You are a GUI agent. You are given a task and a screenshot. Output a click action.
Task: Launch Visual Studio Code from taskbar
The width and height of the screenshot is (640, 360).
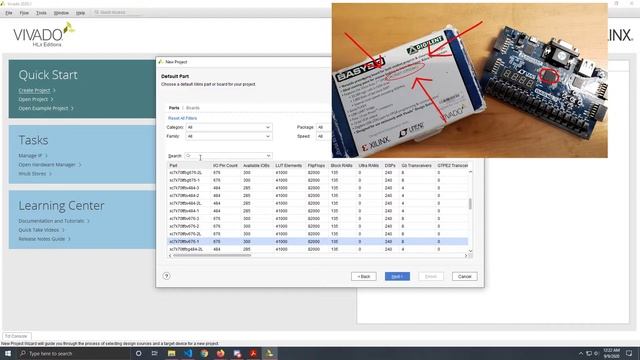click(x=188, y=353)
